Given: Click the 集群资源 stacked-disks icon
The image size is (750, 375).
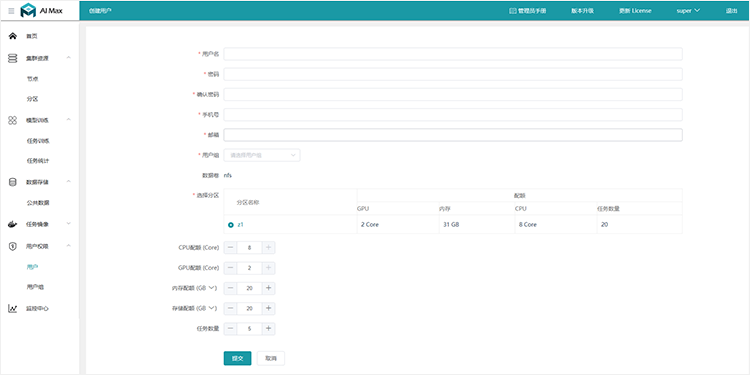Looking at the screenshot, I should pyautogui.click(x=13, y=58).
